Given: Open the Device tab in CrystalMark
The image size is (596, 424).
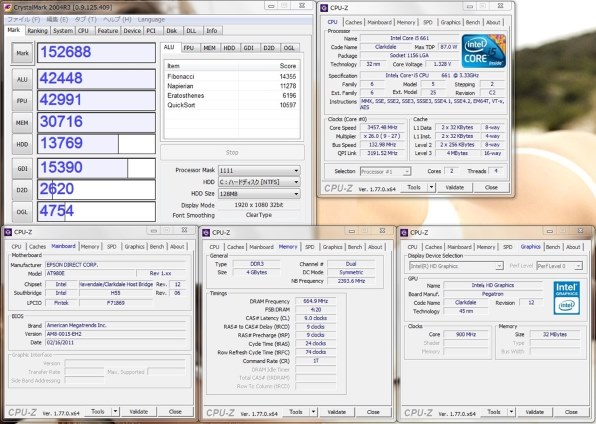Looking at the screenshot, I should tap(132, 31).
